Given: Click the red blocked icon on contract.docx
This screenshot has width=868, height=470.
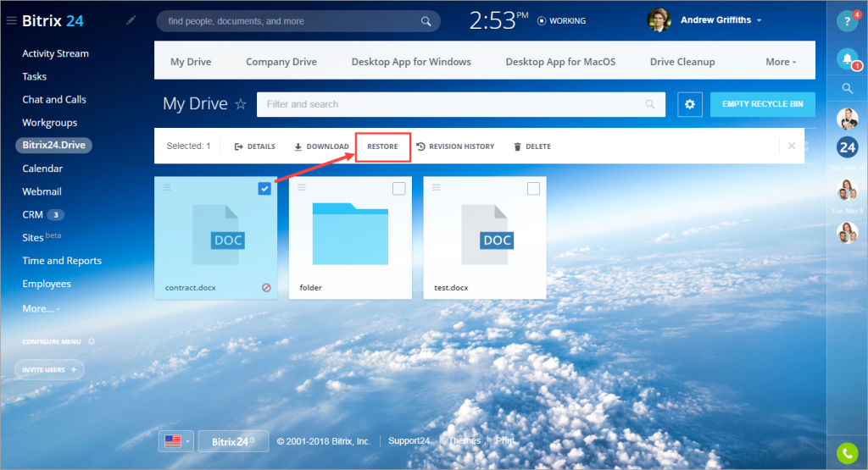Looking at the screenshot, I should [266, 288].
